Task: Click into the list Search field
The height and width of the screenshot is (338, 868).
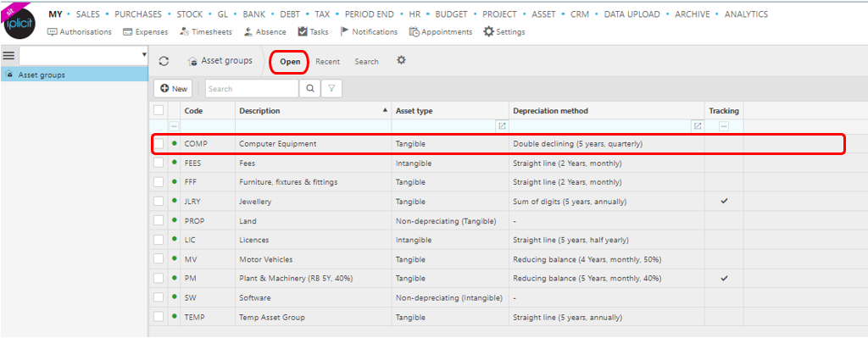Action: pyautogui.click(x=252, y=88)
